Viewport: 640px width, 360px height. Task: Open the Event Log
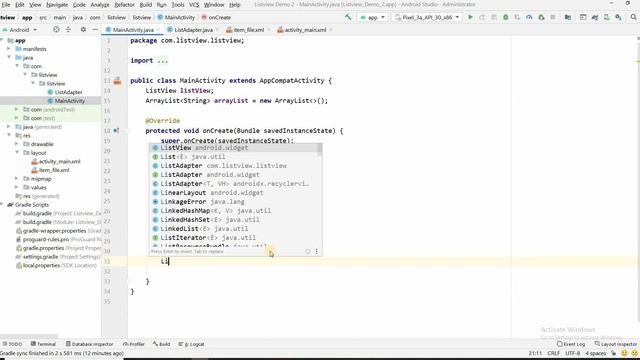tap(571, 344)
